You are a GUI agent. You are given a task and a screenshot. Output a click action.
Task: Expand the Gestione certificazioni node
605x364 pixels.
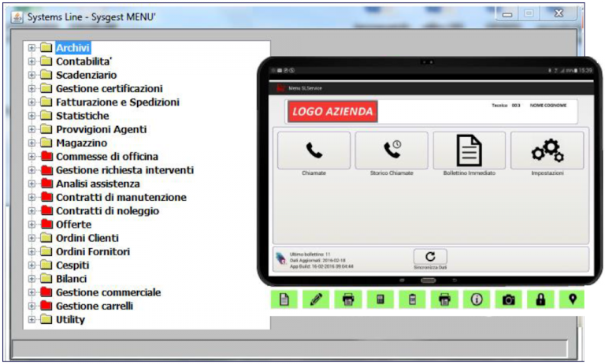pos(32,88)
